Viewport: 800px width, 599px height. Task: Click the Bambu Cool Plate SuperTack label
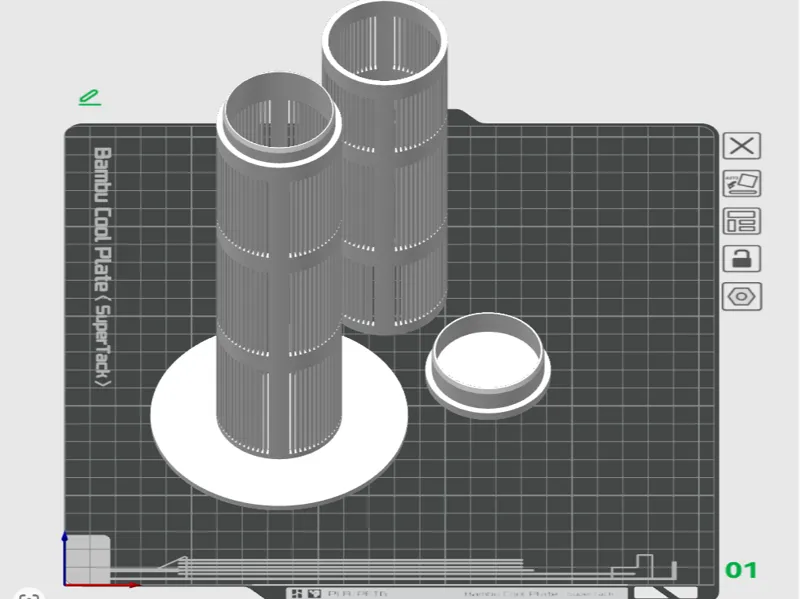(x=103, y=267)
